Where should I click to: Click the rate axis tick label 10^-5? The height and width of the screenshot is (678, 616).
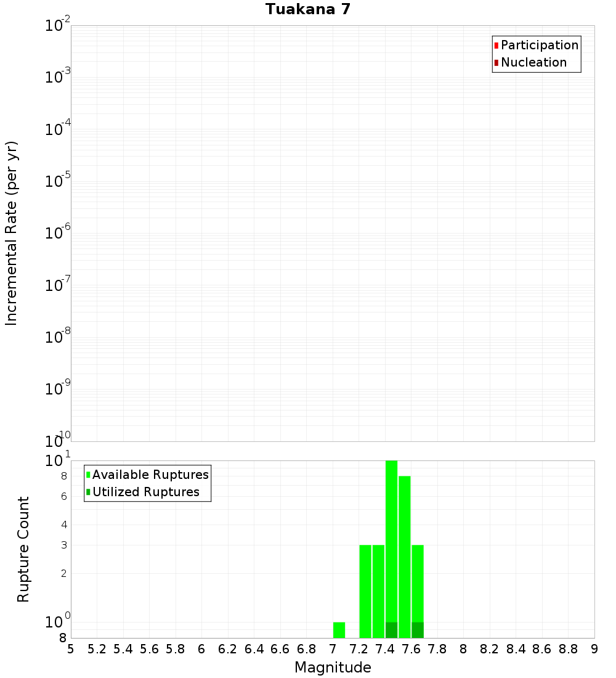point(57,180)
